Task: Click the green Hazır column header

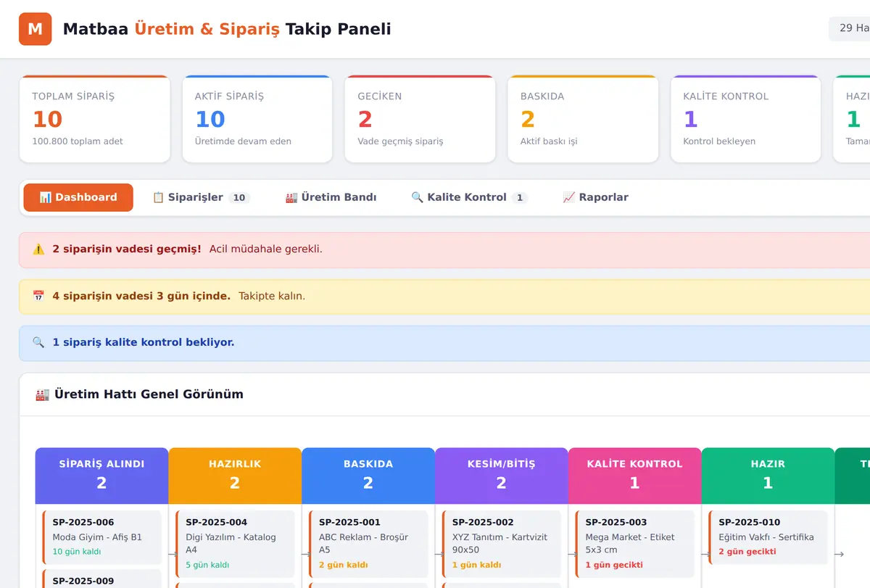Action: tap(768, 476)
